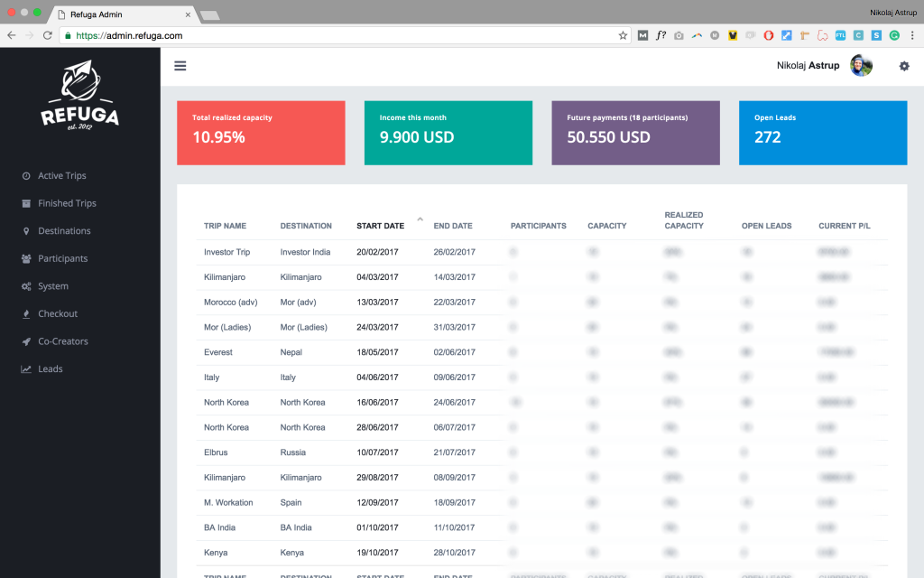
Task: Open the teal C browser extension
Action: point(859,35)
